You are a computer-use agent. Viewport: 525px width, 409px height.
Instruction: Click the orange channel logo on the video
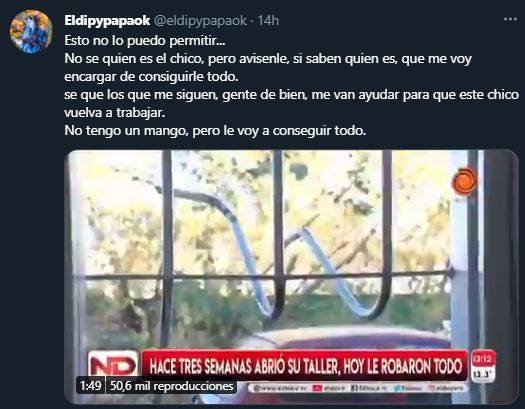pos(464,181)
